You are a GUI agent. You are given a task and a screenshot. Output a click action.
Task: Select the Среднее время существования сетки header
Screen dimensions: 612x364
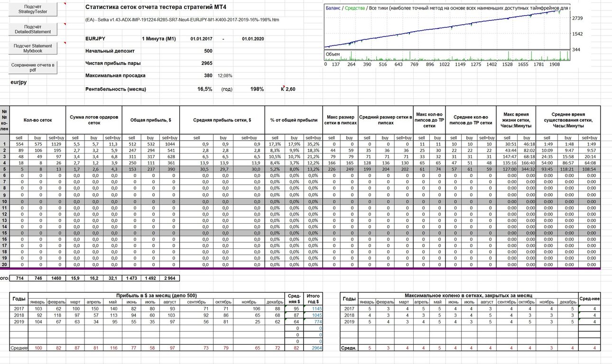[568, 120]
